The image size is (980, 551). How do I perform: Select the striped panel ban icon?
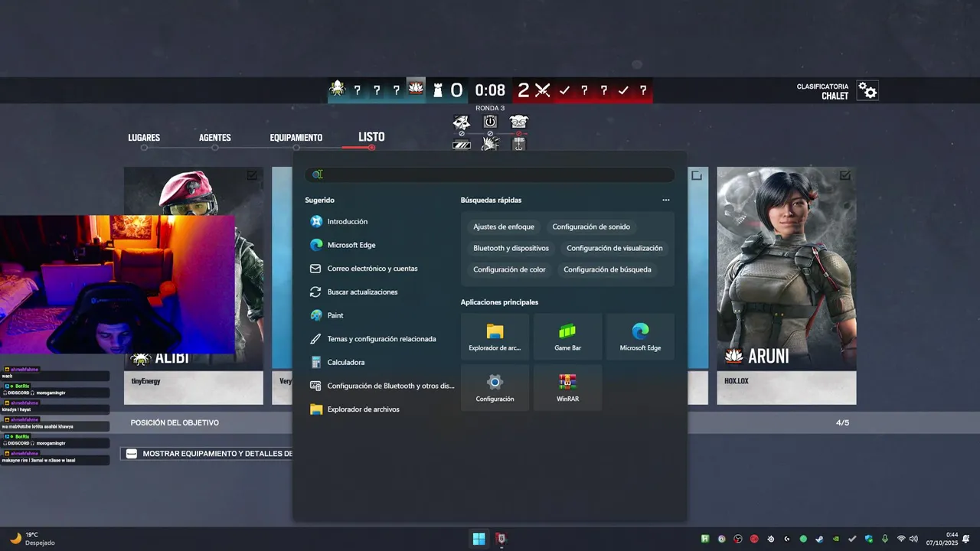point(462,144)
